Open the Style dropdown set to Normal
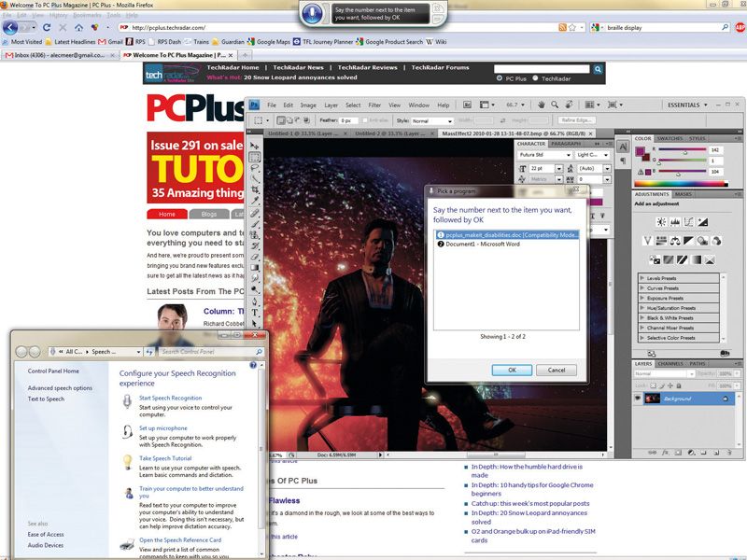Image resolution: width=747 pixels, height=560 pixels. pos(431,121)
